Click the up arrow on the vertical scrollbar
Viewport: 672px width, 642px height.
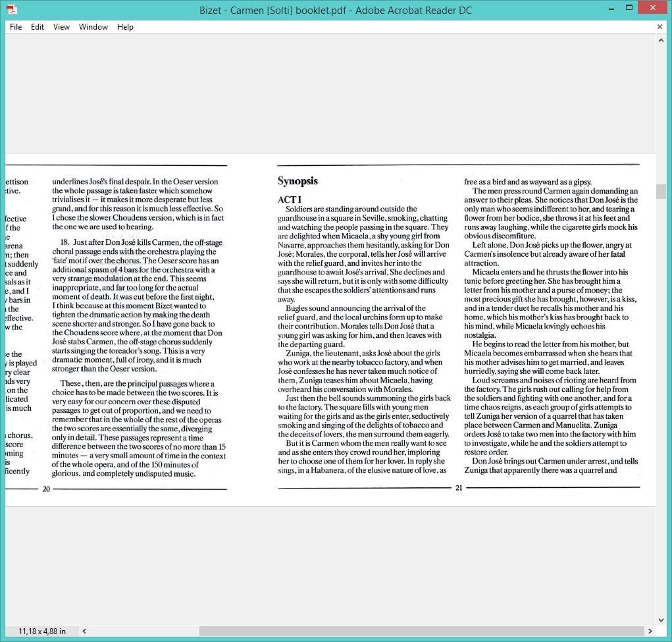662,39
